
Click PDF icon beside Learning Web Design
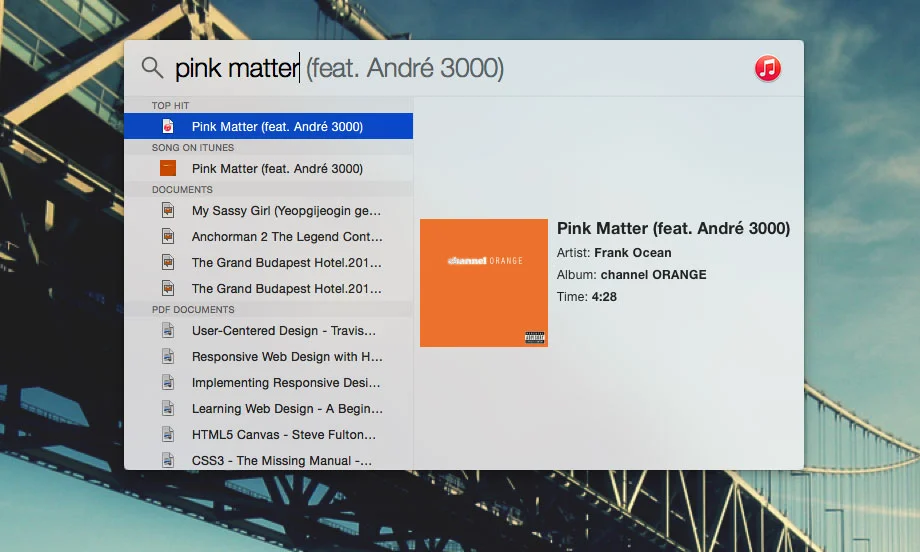168,408
